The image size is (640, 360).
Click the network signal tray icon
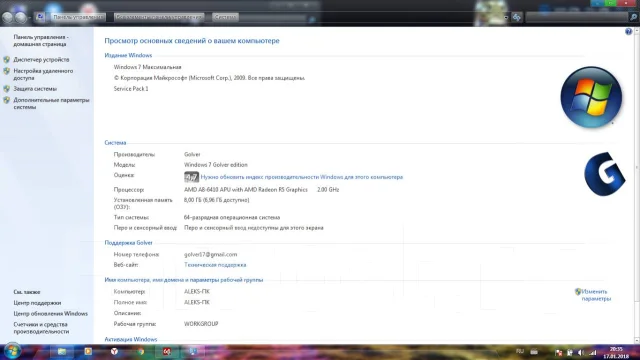pyautogui.click(x=592, y=353)
